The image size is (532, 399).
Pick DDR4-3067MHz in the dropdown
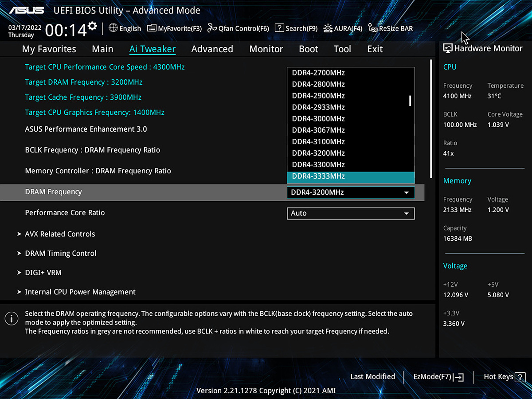click(351, 130)
